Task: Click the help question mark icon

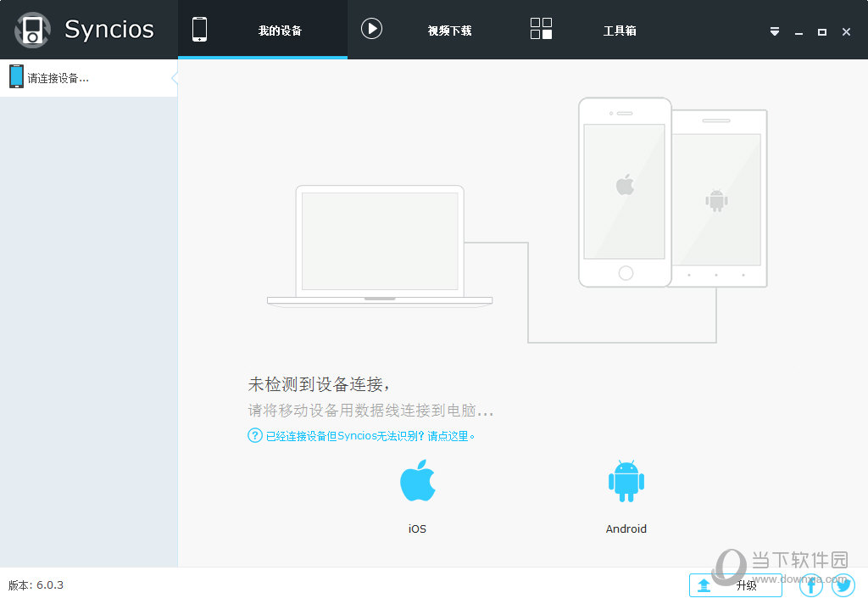Action: (254, 435)
